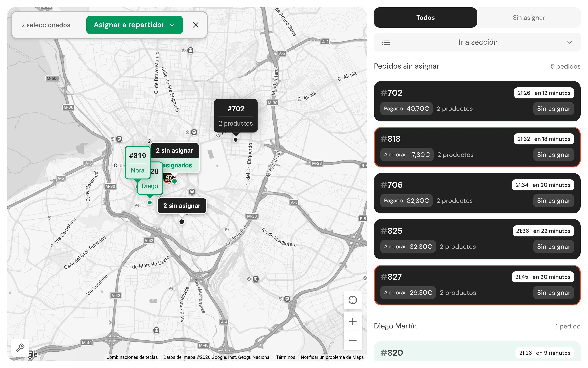
Task: Close the selection bar with the X icon
Action: pos(196,25)
